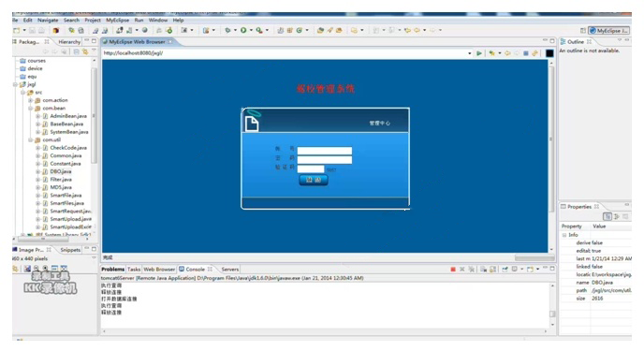Screen dimensions: 644x351
Task: Click the browser Refresh icon
Action: tap(534, 53)
